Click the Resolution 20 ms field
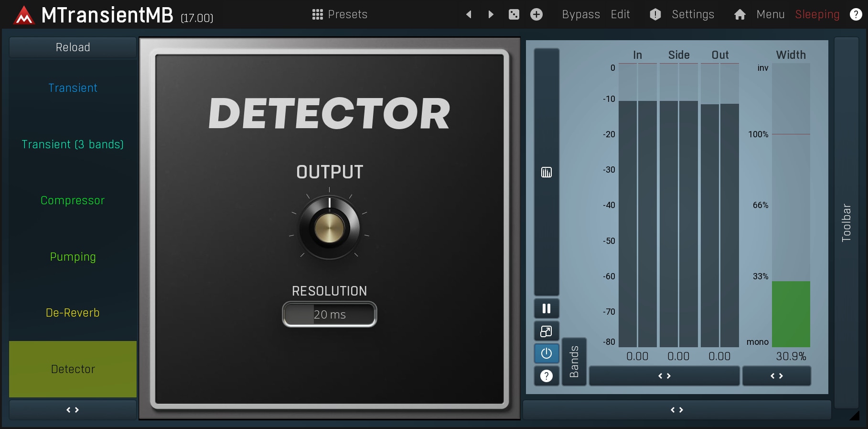The image size is (868, 429). 329,314
